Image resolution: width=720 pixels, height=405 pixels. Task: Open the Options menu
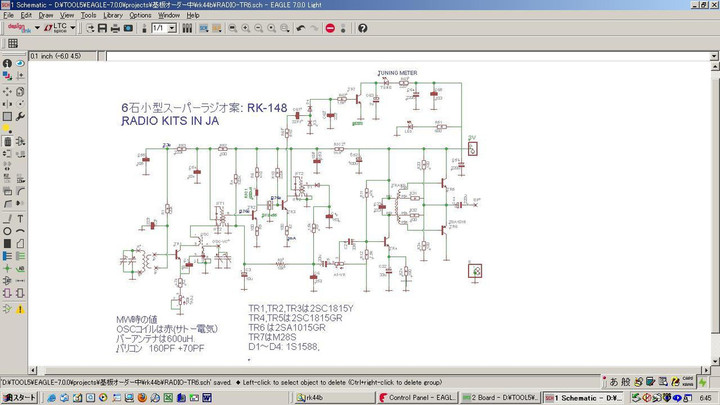(x=140, y=15)
